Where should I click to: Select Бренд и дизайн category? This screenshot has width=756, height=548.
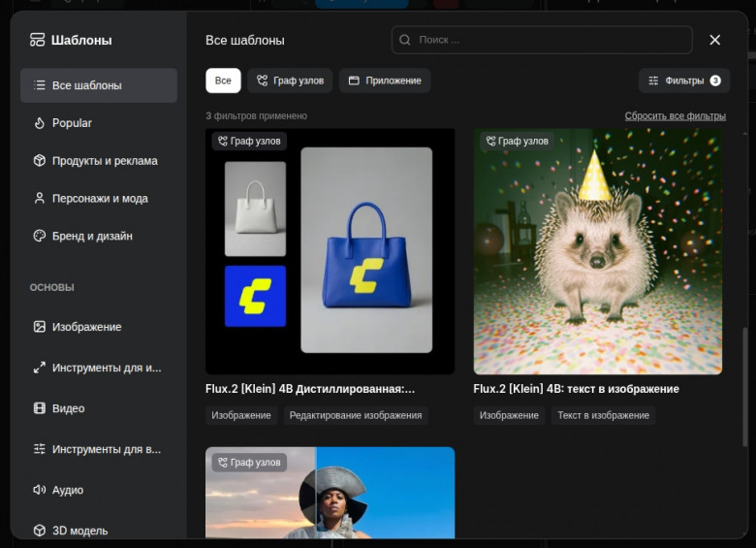tap(99, 236)
